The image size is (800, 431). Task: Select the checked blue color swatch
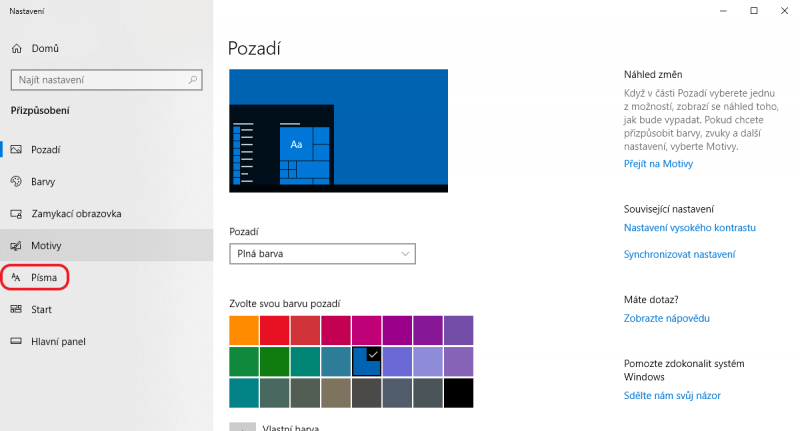[x=367, y=361]
